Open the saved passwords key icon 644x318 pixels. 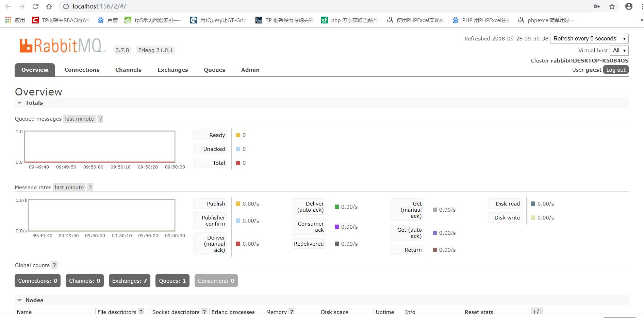coord(597,6)
